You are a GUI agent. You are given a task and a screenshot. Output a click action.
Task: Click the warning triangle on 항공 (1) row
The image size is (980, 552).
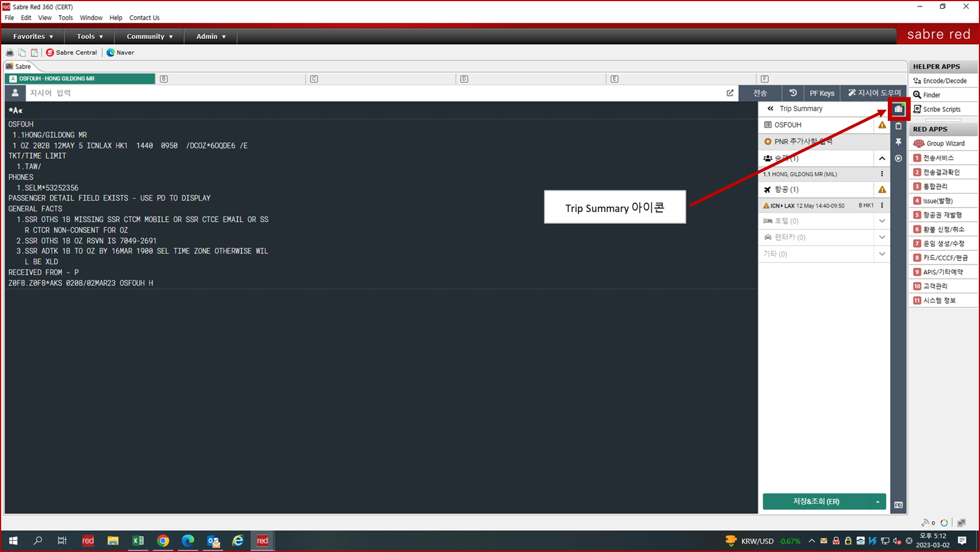tap(882, 189)
